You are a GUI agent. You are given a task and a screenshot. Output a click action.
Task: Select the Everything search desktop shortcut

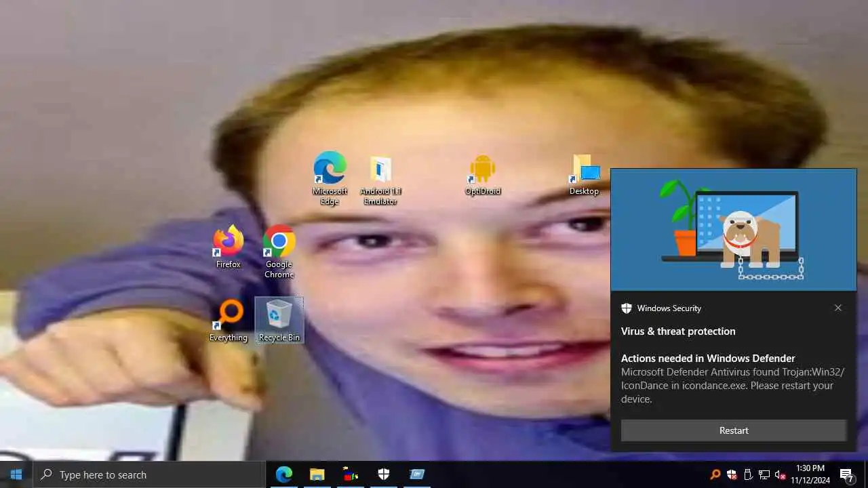pos(229,321)
